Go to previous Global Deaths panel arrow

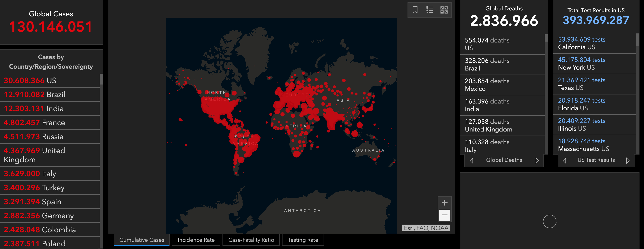coord(472,160)
